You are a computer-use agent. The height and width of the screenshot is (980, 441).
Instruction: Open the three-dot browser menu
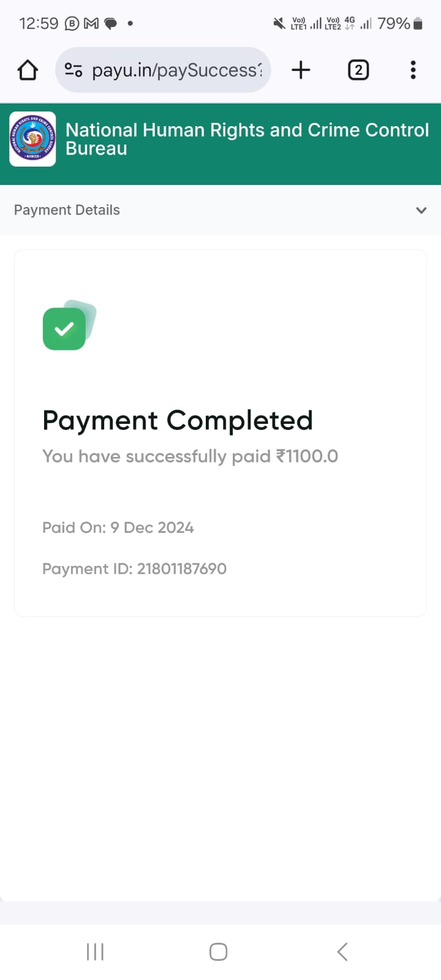[413, 70]
